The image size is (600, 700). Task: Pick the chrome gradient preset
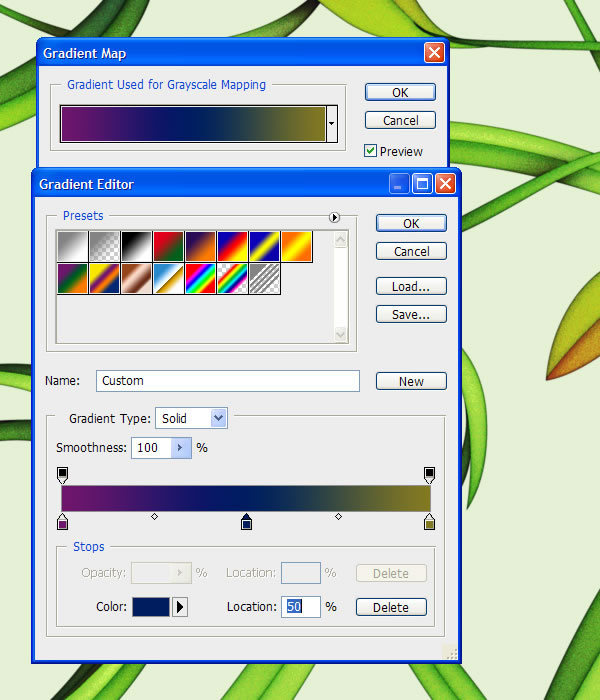[168, 279]
